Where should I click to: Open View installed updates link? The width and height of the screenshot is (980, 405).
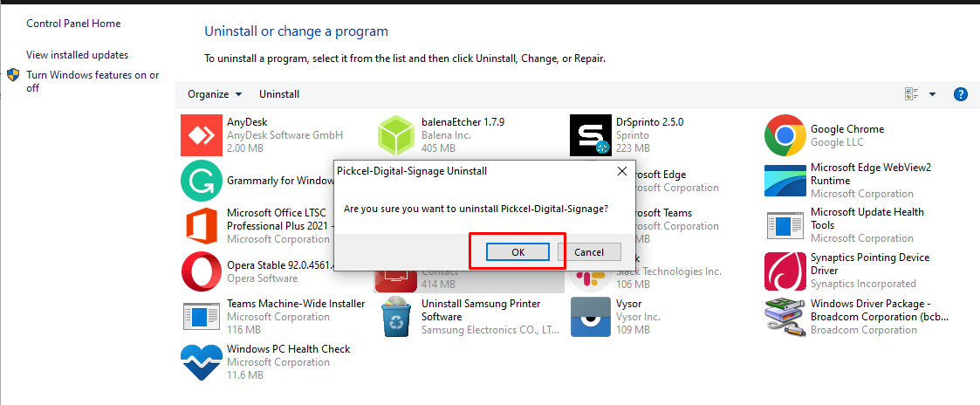click(78, 55)
